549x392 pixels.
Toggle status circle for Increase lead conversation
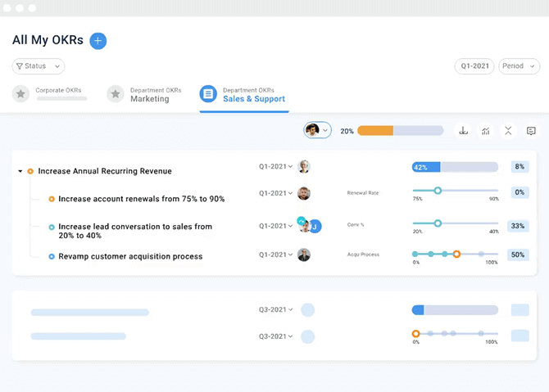[x=52, y=227]
